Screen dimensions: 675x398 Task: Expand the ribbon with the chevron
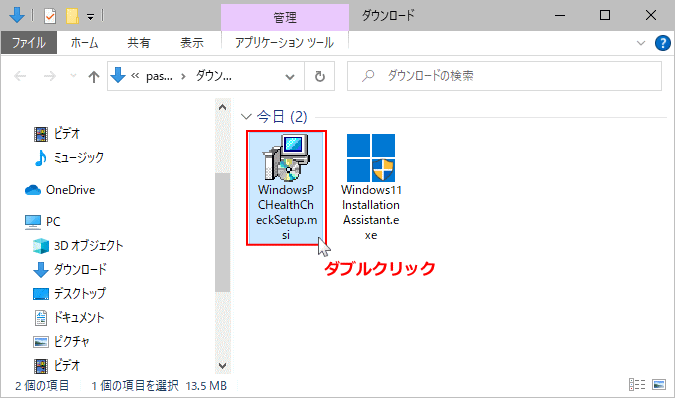(641, 43)
